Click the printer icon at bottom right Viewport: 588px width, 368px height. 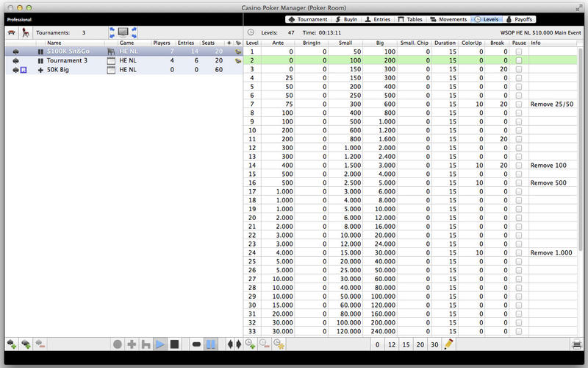click(578, 344)
